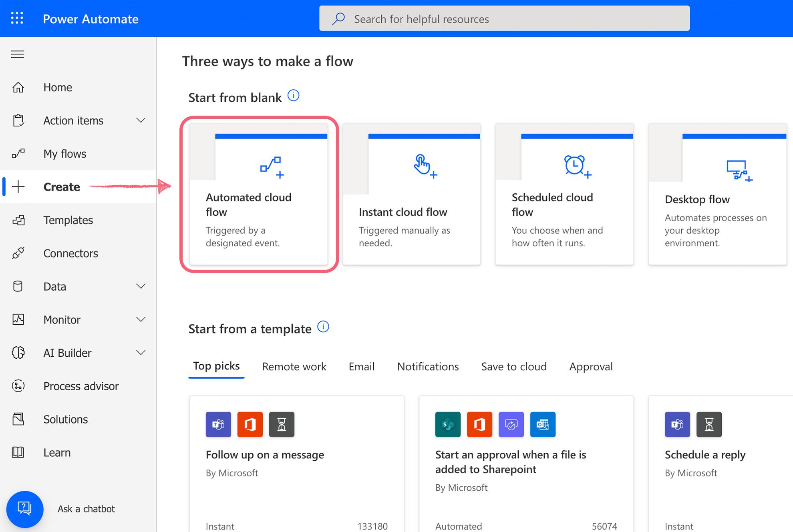Click the Automated cloud flow icon
The width and height of the screenshot is (793, 532).
(x=272, y=167)
